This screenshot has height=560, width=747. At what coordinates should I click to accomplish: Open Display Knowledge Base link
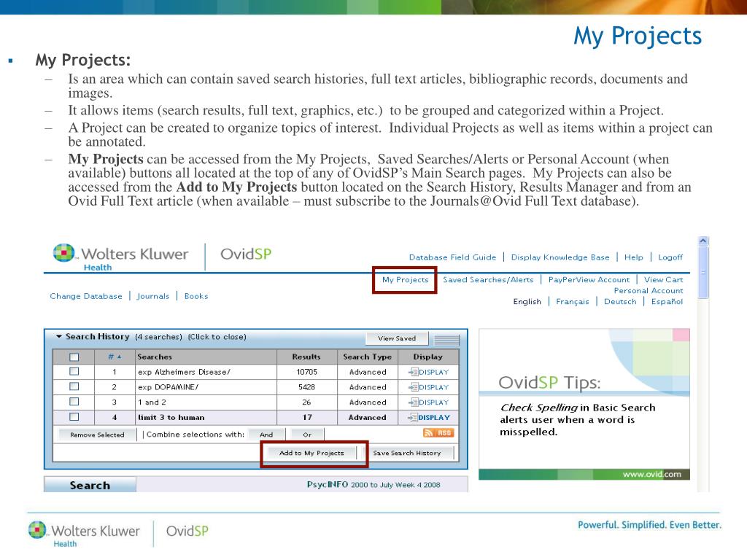(x=560, y=257)
